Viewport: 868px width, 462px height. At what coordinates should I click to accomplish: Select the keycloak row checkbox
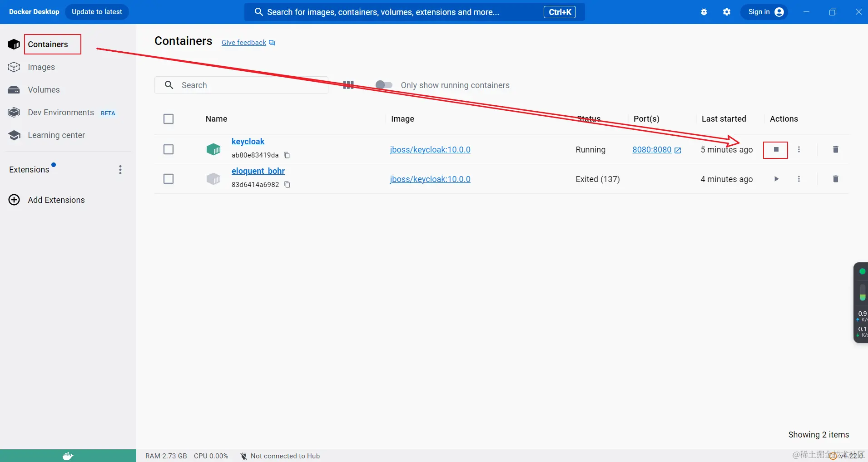[x=169, y=149]
